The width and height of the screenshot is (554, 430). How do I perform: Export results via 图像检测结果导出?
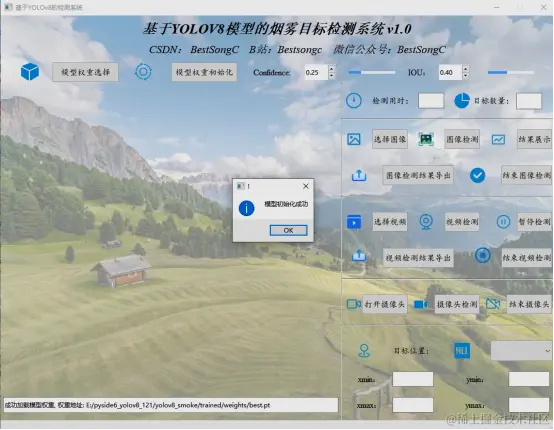point(418,175)
